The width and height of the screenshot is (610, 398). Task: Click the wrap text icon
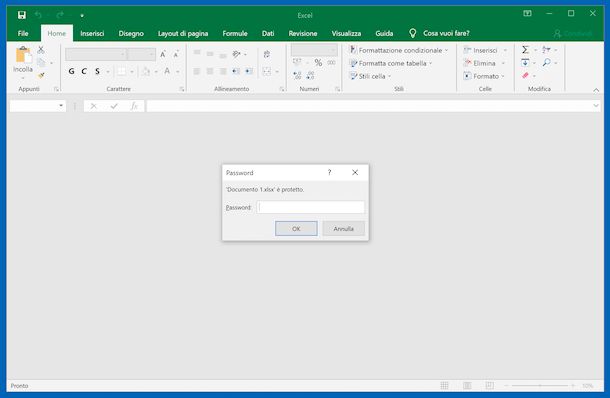coord(266,54)
